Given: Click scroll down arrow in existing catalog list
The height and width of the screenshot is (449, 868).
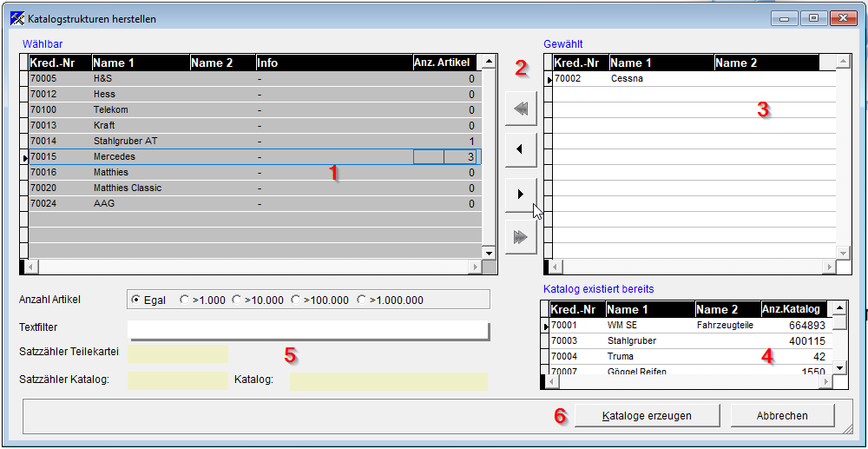Looking at the screenshot, I should pyautogui.click(x=839, y=368).
